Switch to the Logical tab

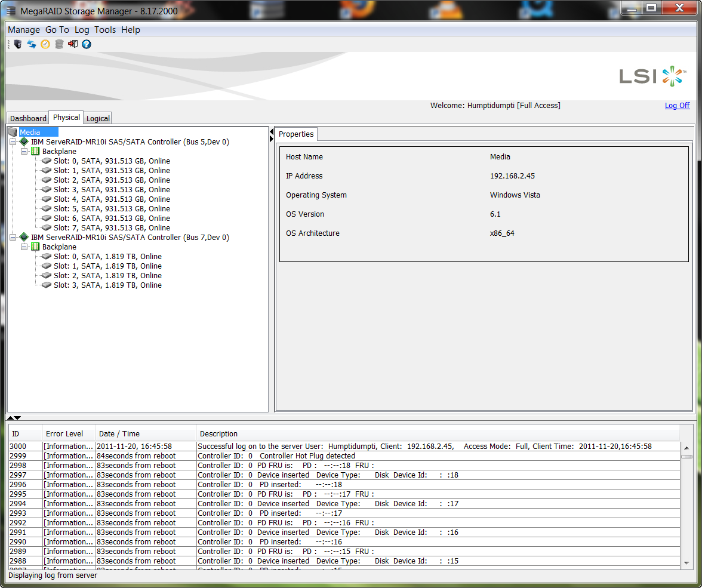coord(98,118)
